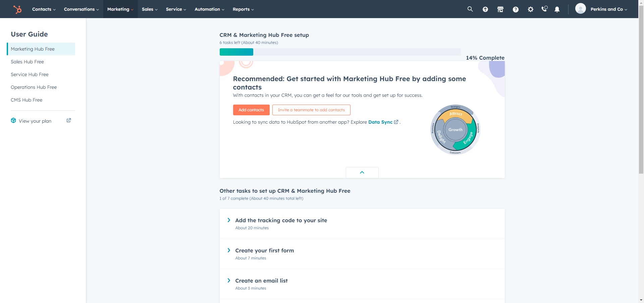Click the calling phone icon

[x=544, y=9]
